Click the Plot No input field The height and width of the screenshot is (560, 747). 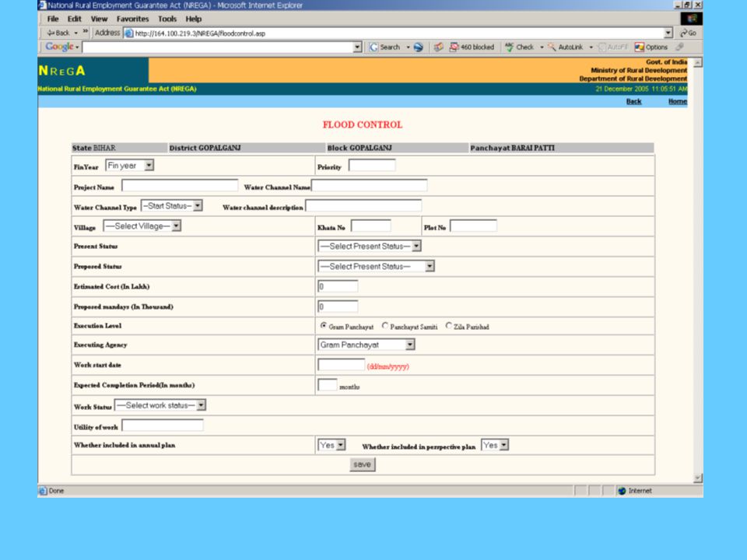[473, 226]
